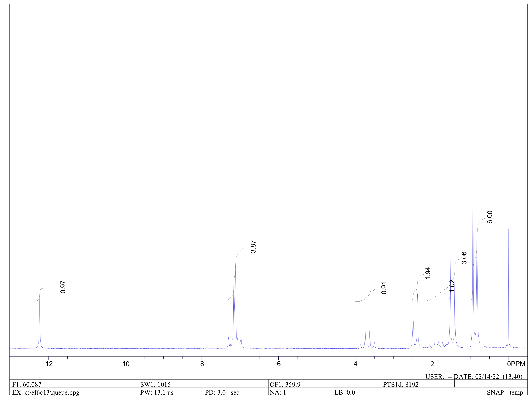Click the 3.87 integration label

[x=253, y=247]
